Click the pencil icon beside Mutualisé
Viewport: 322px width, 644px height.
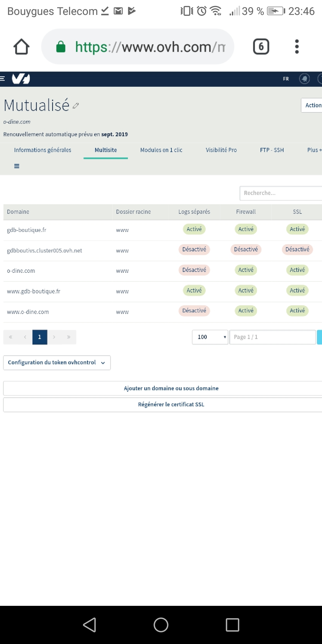76,106
